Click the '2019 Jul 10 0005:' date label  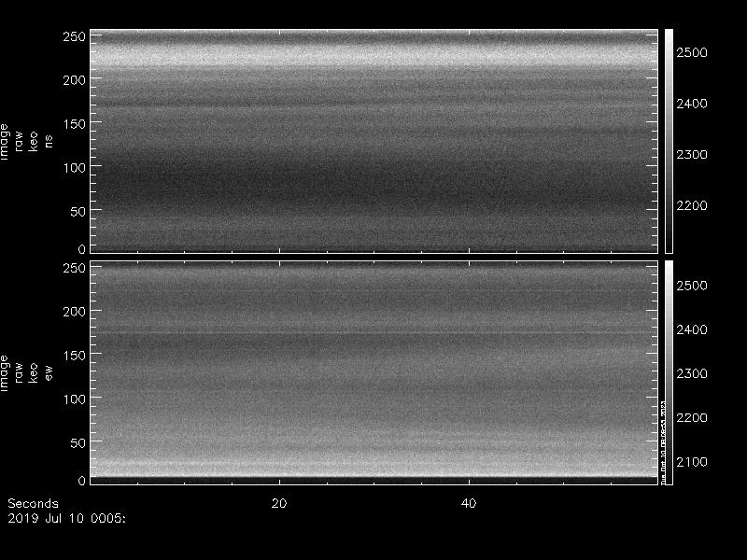[66, 518]
